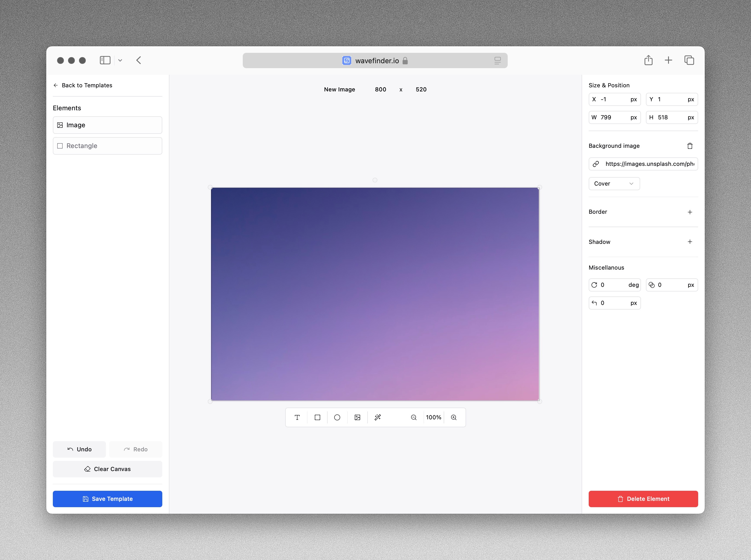Edit canvas width value 800
The width and height of the screenshot is (751, 560).
pos(380,89)
